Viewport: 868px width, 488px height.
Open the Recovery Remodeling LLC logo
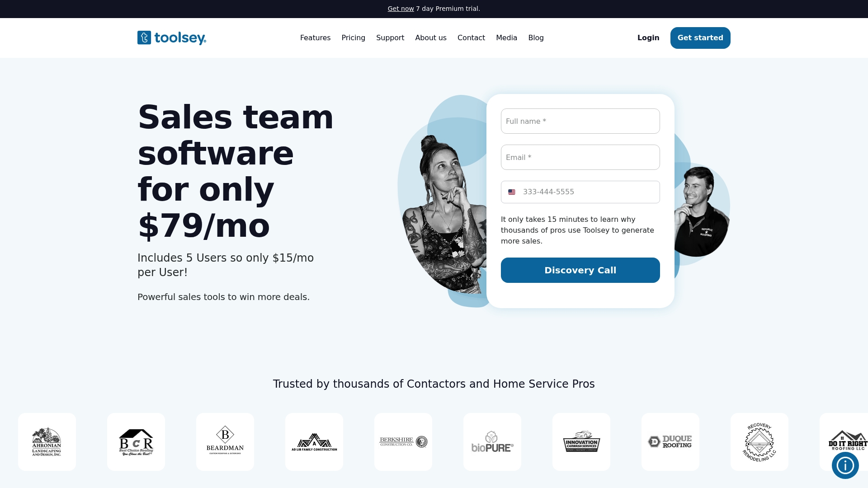(759, 442)
